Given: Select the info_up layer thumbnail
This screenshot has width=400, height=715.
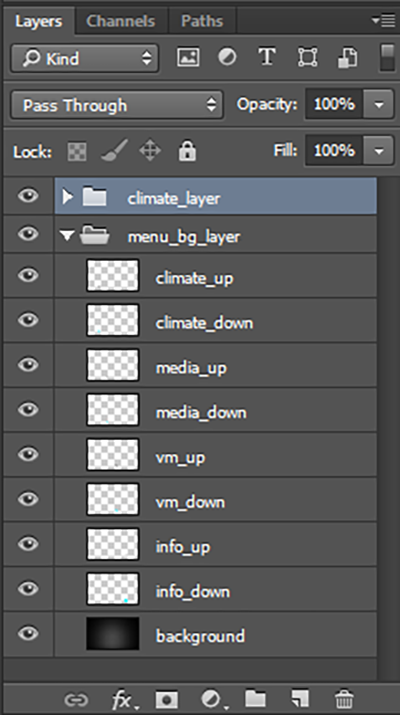Looking at the screenshot, I should tap(113, 544).
